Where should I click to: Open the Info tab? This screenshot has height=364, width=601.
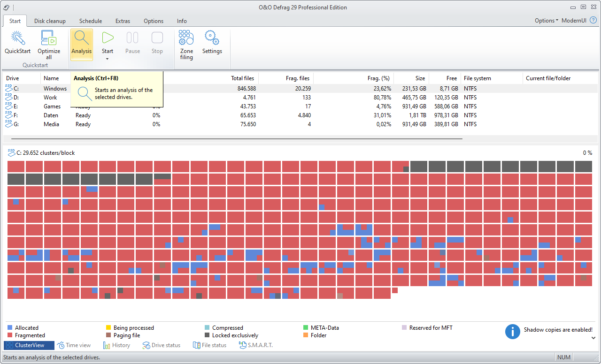point(182,21)
